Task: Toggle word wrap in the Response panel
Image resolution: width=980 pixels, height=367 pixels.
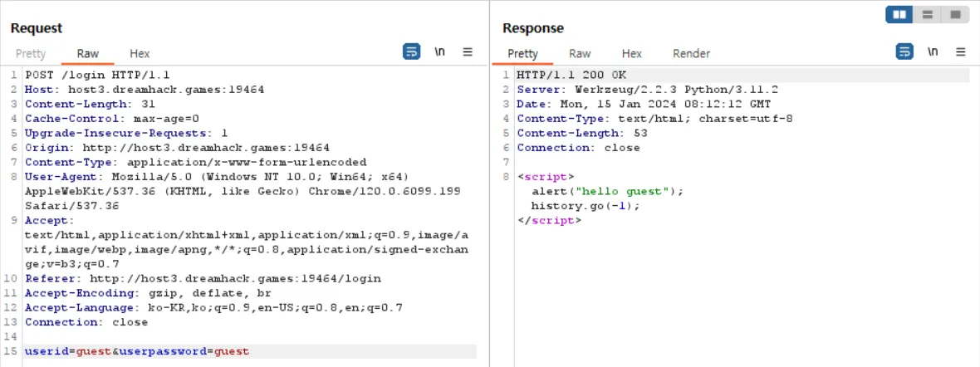Action: coord(904,51)
